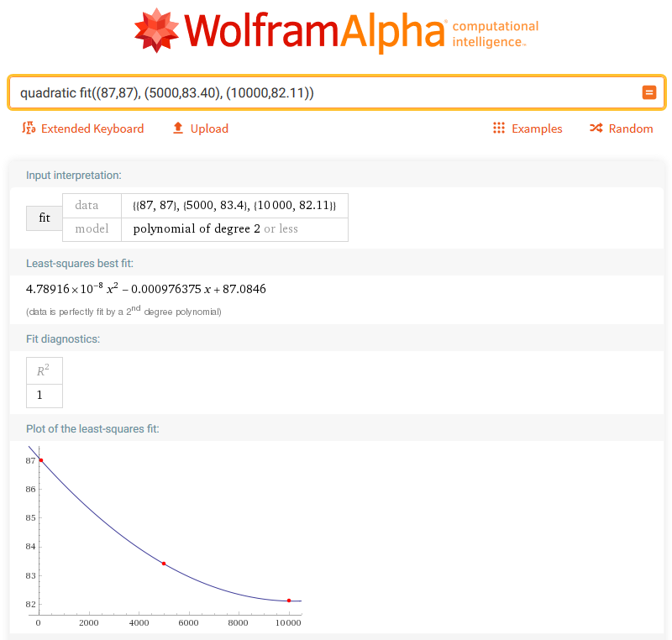672x640 pixels.
Task: Click the R² header cell
Action: point(45,370)
